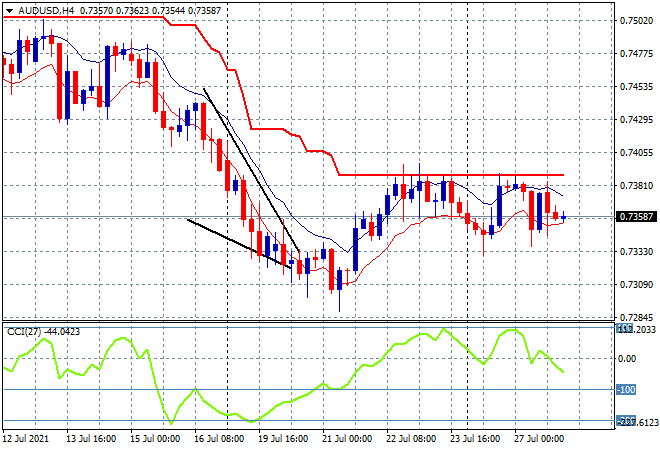
Task: Click the CCI -100 level tag
Action: click(x=626, y=390)
